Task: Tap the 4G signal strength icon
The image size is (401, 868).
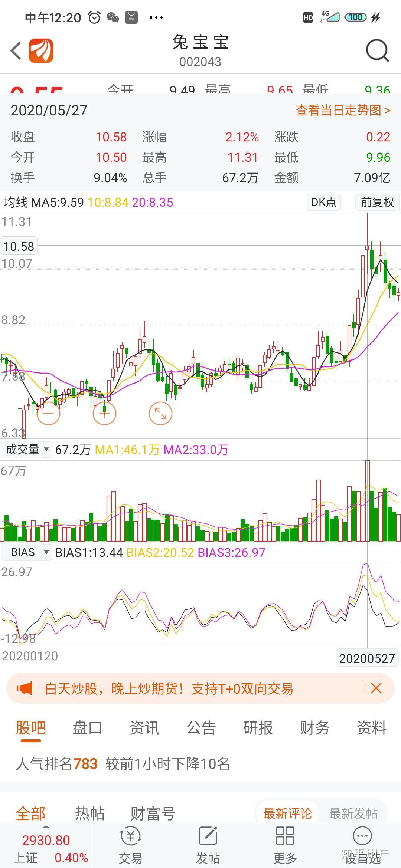Action: (330, 17)
